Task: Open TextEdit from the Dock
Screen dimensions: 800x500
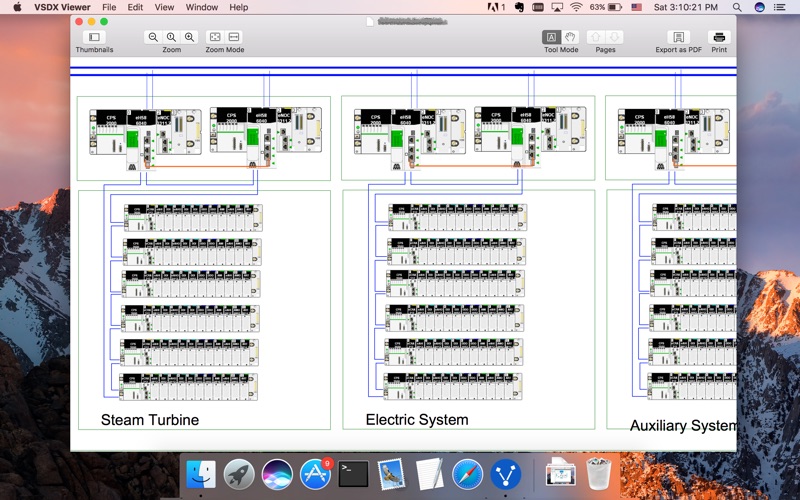Action: point(430,474)
